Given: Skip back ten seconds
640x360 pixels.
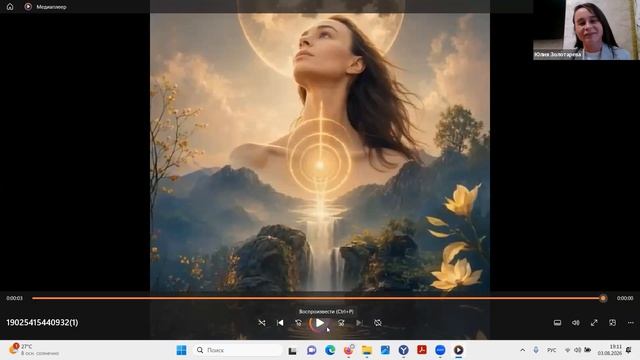Looking at the screenshot, I should pos(299,323).
